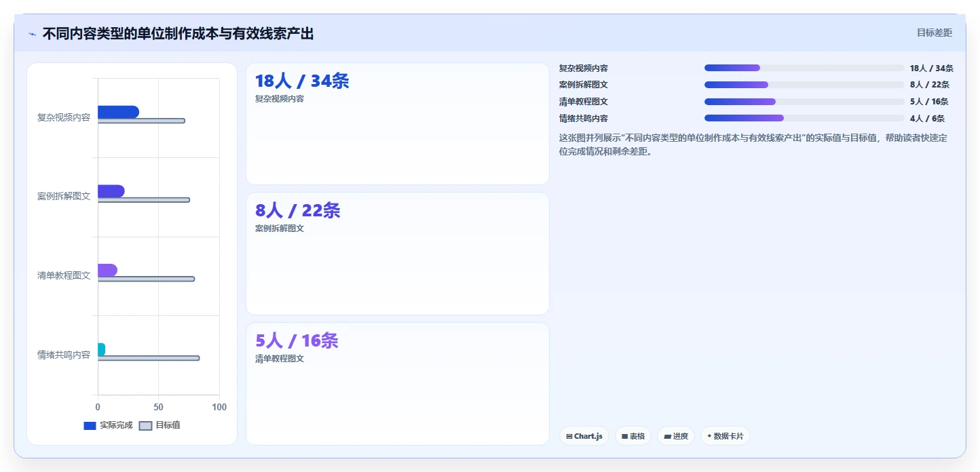Click the 数据卡片 tag
Viewport: 980px width, 472px height.
tap(725, 436)
